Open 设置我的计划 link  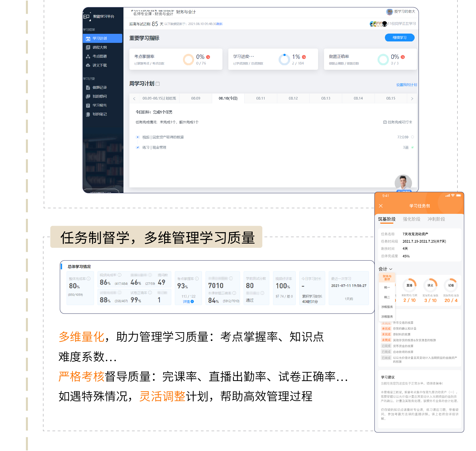(407, 85)
